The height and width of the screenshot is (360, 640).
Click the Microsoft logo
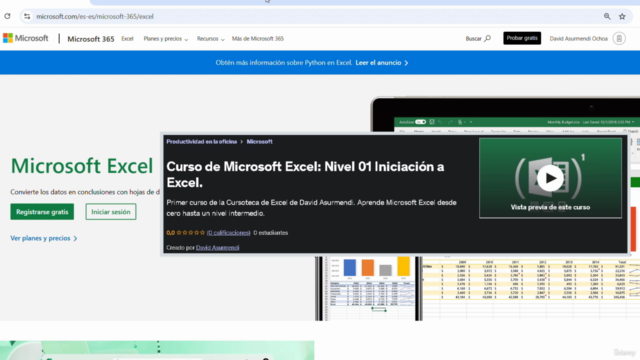pos(25,38)
